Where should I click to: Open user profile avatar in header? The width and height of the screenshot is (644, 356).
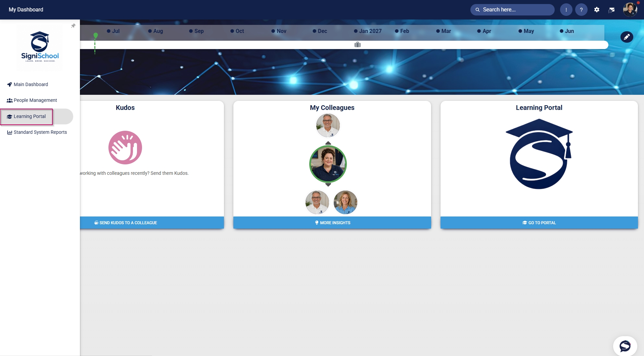tap(630, 10)
